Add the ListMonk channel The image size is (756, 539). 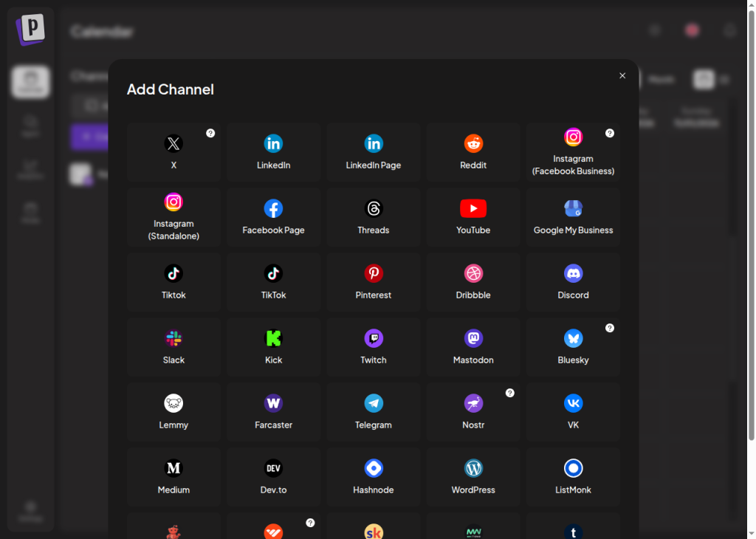[x=573, y=477]
